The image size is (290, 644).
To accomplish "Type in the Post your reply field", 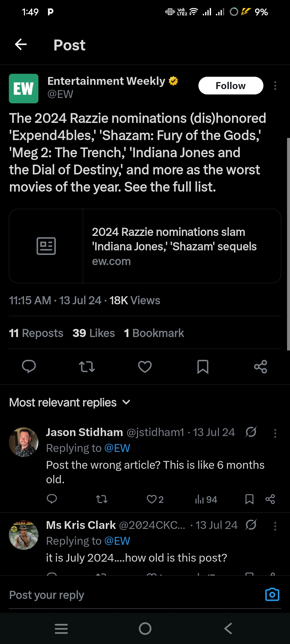I will (x=129, y=595).
